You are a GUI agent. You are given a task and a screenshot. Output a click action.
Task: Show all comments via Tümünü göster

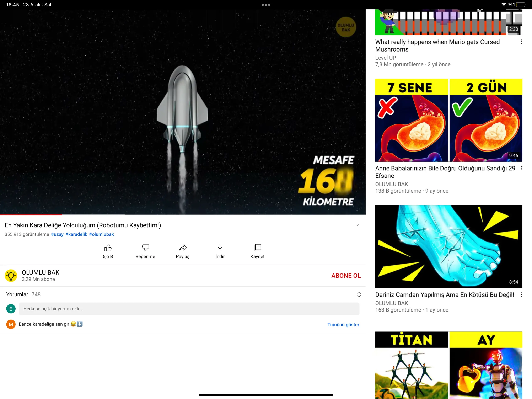[343, 325]
